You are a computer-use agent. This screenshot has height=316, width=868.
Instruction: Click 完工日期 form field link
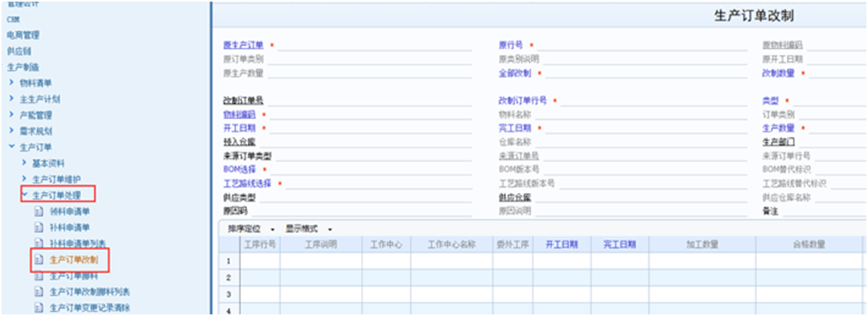click(515, 129)
